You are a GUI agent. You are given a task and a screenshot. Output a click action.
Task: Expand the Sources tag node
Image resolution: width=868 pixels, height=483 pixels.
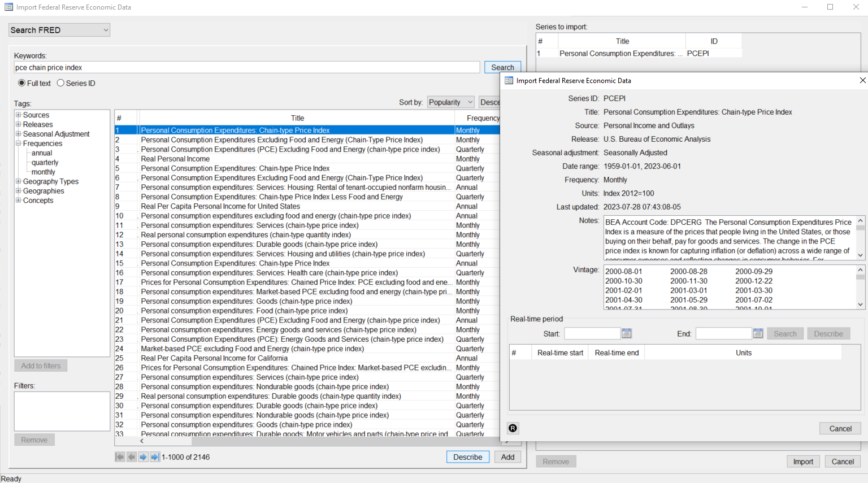coord(18,115)
